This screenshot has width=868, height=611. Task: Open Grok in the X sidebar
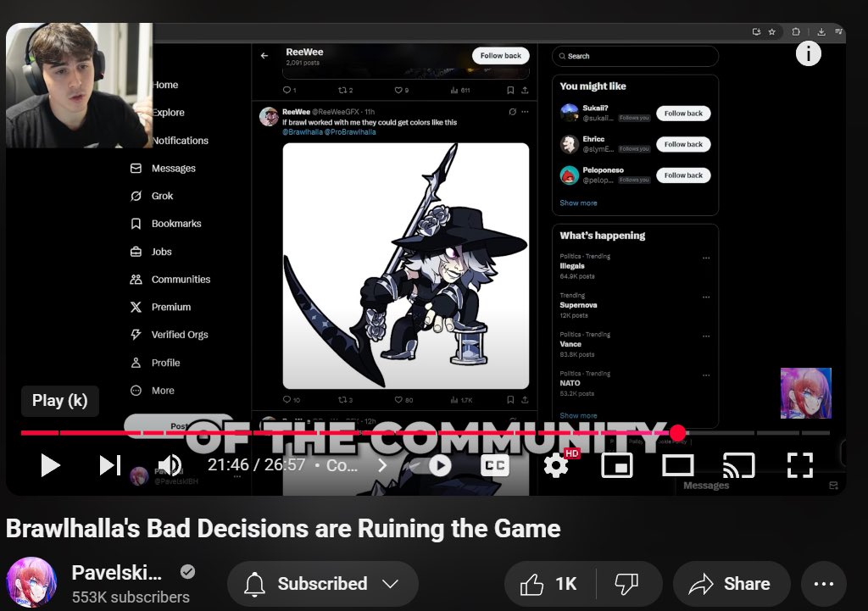pyautogui.click(x=151, y=196)
